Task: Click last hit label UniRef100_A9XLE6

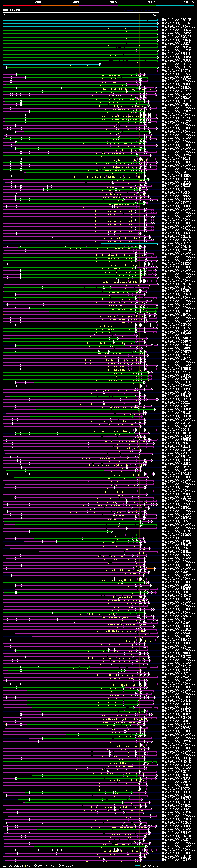Action: (x=177, y=860)
